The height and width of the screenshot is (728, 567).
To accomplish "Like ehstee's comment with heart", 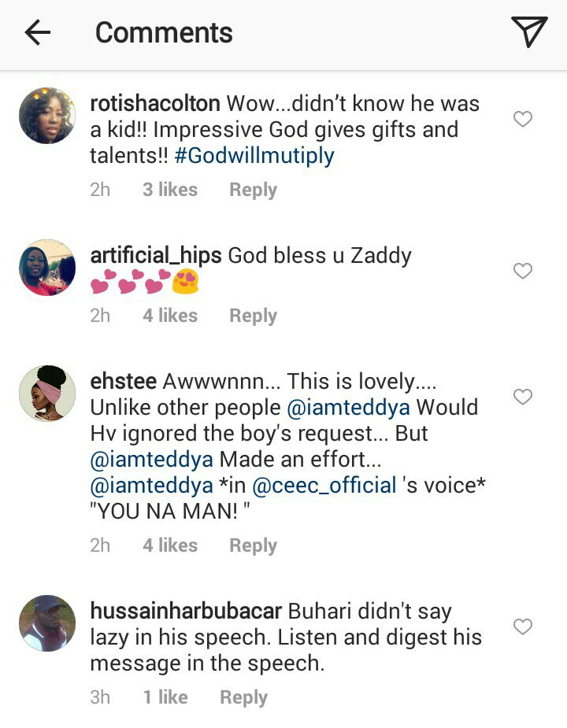I will pyautogui.click(x=523, y=397).
